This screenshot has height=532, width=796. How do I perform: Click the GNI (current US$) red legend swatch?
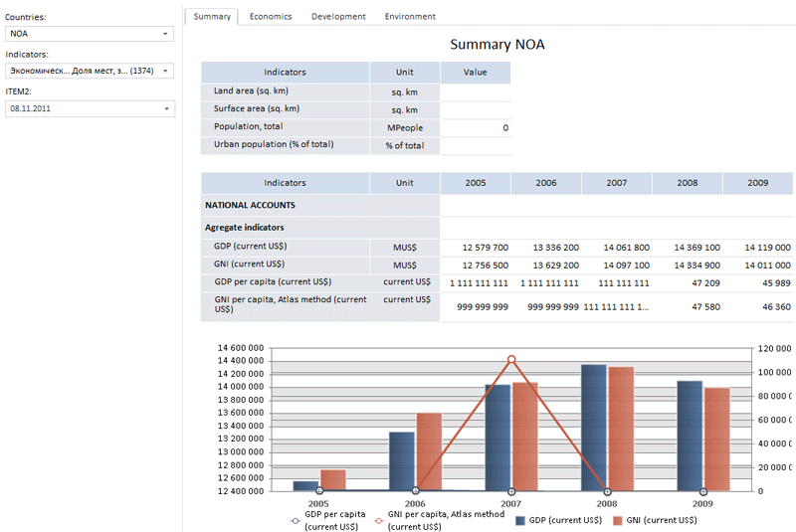[x=618, y=520]
